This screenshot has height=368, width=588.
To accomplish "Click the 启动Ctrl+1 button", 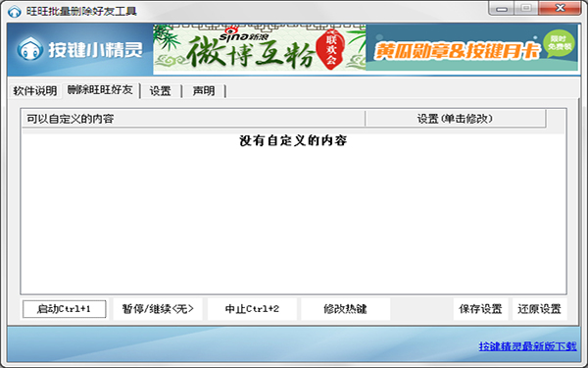I will [64, 309].
